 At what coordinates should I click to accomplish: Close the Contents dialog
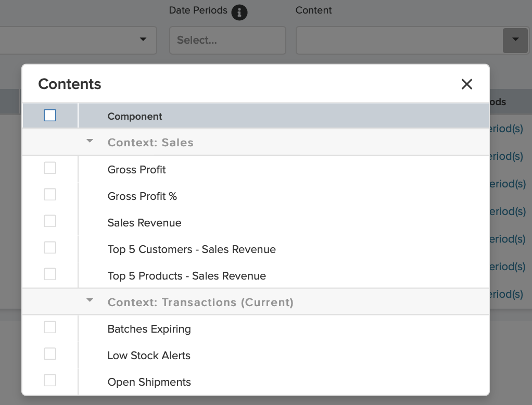pos(467,84)
